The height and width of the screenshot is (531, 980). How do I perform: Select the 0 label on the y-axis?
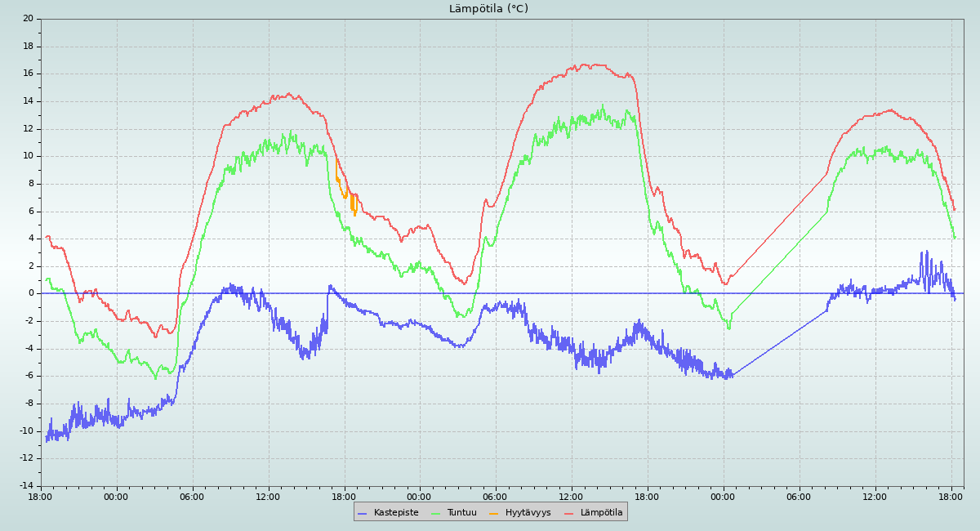point(30,293)
